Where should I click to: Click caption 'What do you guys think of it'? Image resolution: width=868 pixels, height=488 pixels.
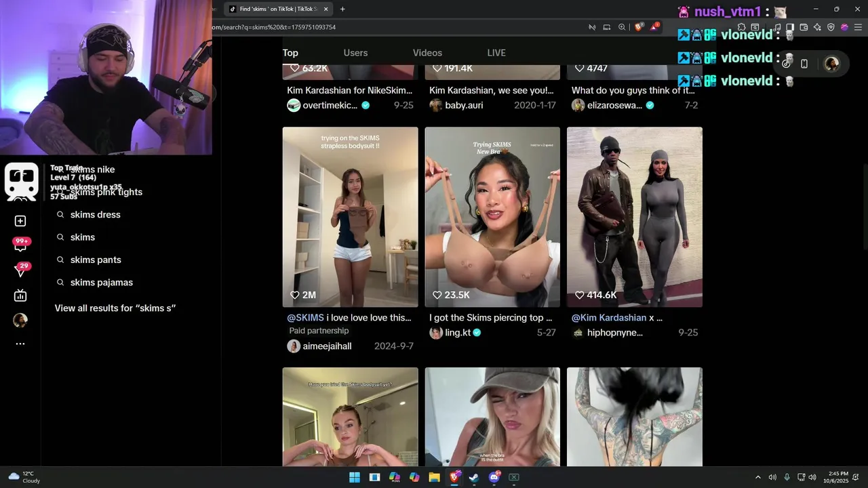click(633, 90)
